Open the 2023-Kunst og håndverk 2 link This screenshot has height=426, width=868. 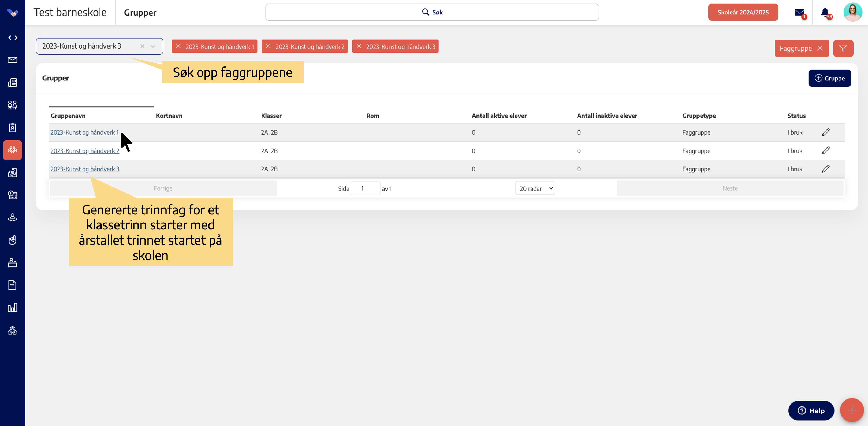(85, 151)
